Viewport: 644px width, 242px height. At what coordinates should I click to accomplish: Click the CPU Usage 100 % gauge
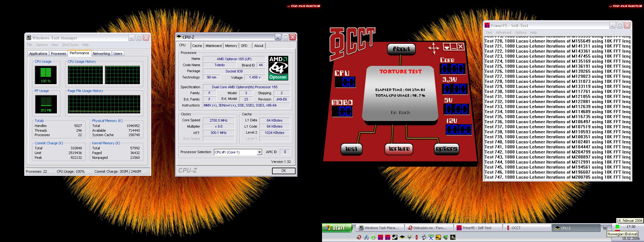(x=46, y=75)
